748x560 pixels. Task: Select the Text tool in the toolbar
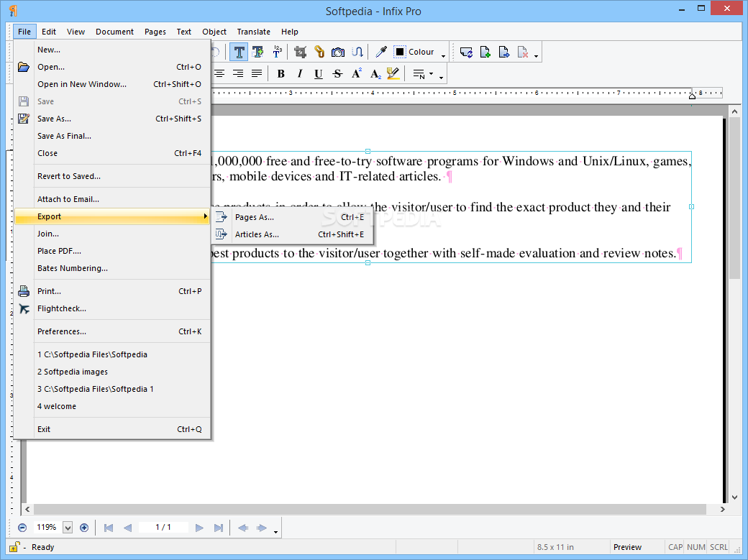(x=239, y=52)
